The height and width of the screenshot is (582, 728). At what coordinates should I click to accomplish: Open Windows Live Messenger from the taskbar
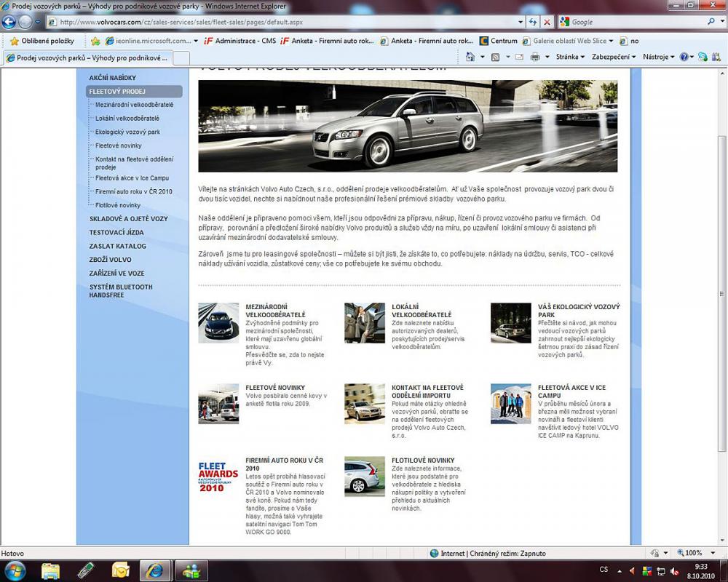pyautogui.click(x=190, y=570)
